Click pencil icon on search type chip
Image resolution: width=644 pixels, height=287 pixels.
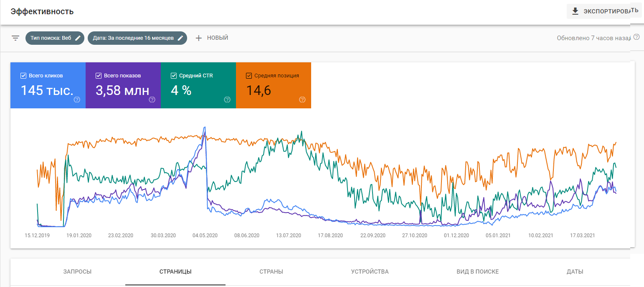tap(78, 38)
